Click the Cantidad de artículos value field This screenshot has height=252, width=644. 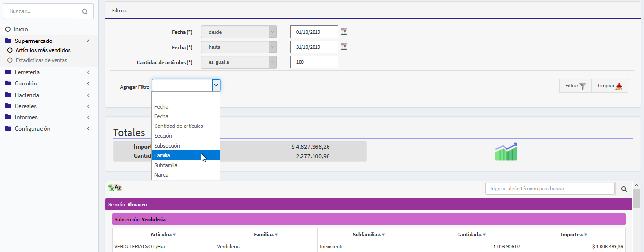tap(314, 62)
